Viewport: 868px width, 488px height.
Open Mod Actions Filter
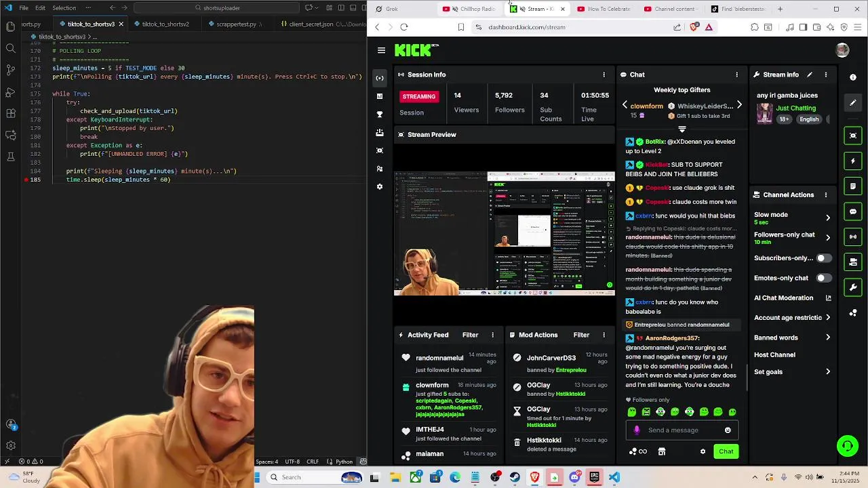click(581, 335)
